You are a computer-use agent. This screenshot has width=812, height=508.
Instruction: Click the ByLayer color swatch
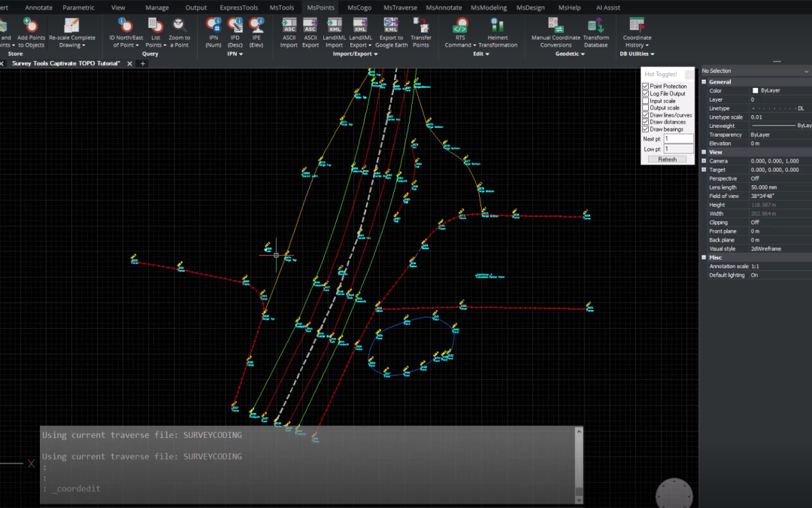756,90
